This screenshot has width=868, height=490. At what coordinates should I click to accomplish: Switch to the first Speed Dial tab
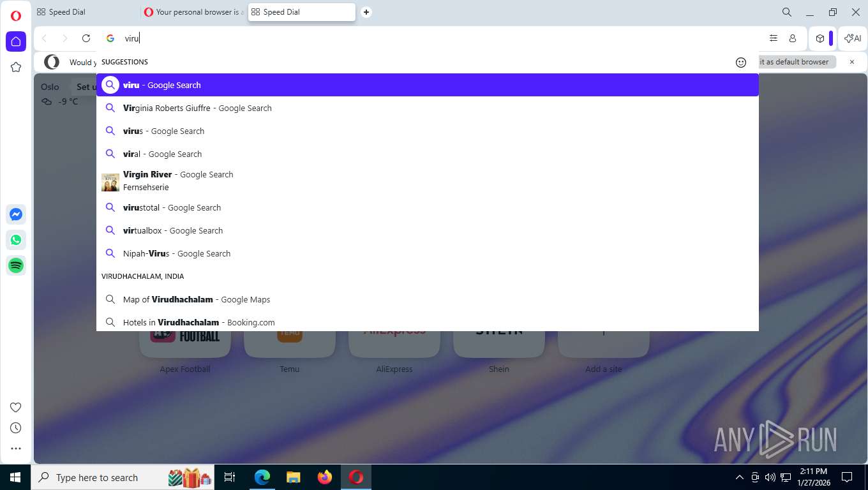click(87, 12)
